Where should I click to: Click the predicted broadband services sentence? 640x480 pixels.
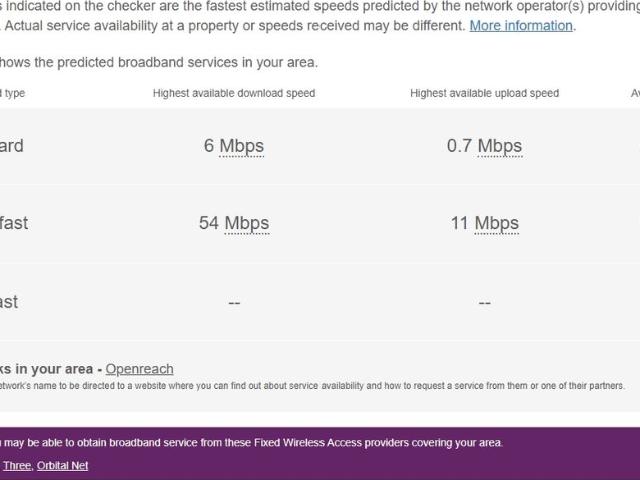point(160,63)
